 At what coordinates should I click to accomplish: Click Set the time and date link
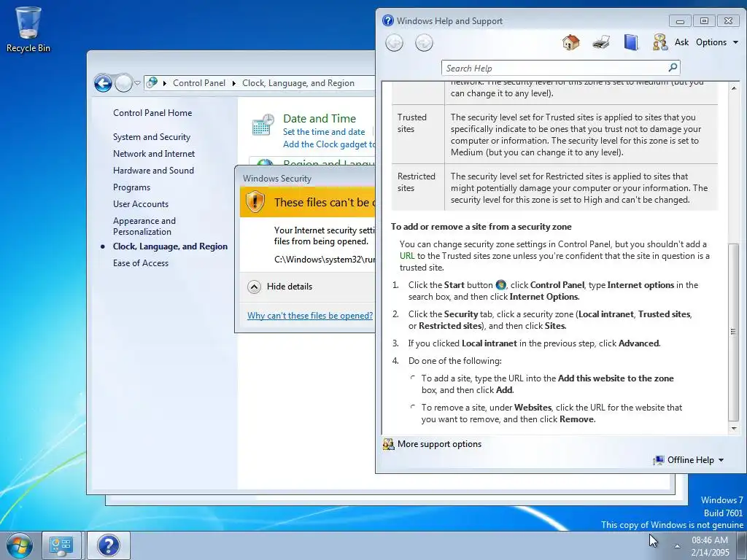pyautogui.click(x=324, y=132)
